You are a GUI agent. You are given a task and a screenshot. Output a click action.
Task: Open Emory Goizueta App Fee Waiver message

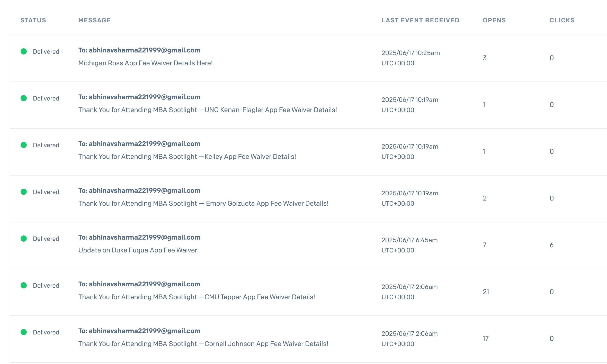coord(203,203)
